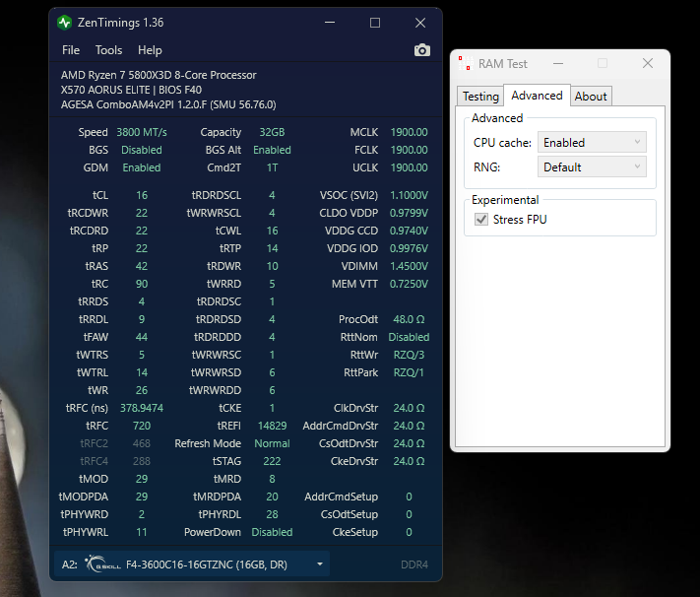The height and width of the screenshot is (597, 700).
Task: Click the tREFI value 14829
Action: [x=272, y=426]
